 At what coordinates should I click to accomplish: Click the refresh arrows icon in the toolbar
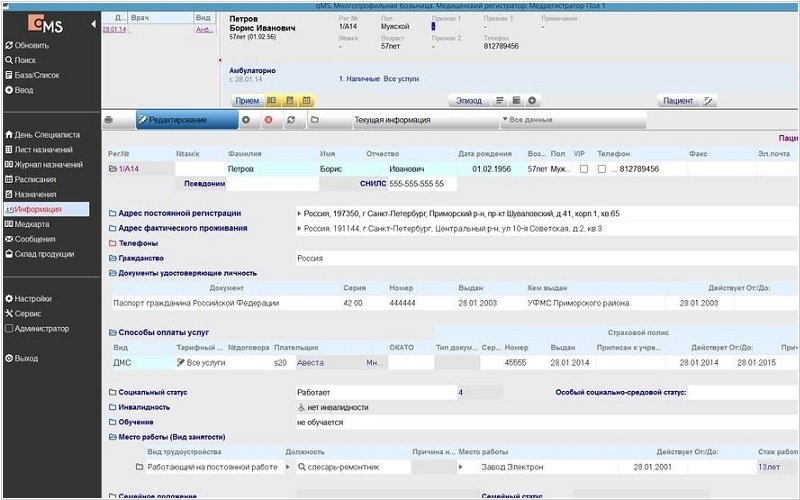click(290, 120)
